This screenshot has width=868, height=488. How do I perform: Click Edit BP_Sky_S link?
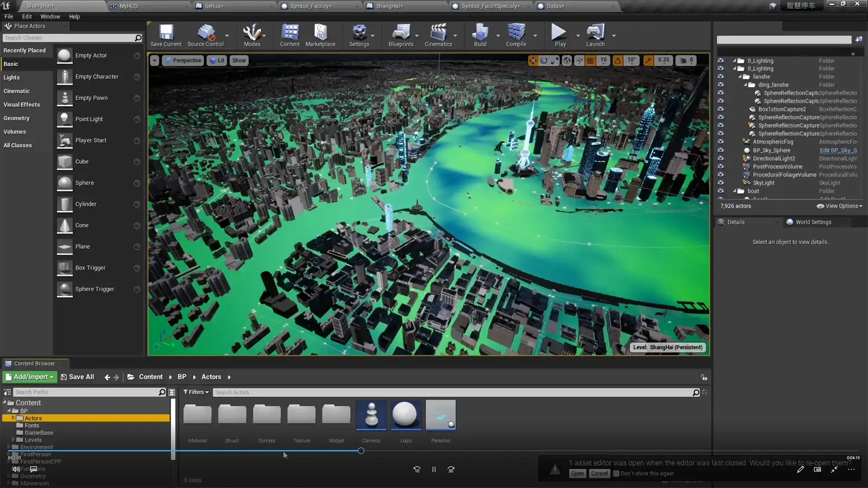pyautogui.click(x=837, y=150)
